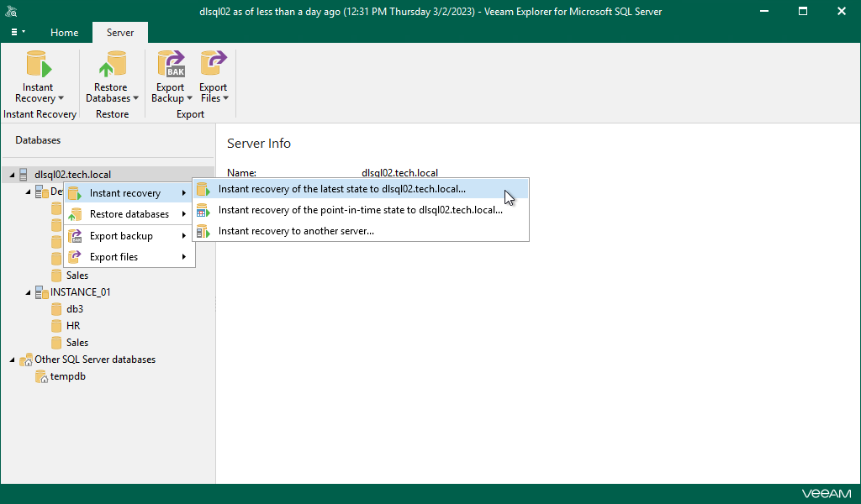The width and height of the screenshot is (861, 504).
Task: Maximize the Veeam Explorer window
Action: pyautogui.click(x=803, y=11)
